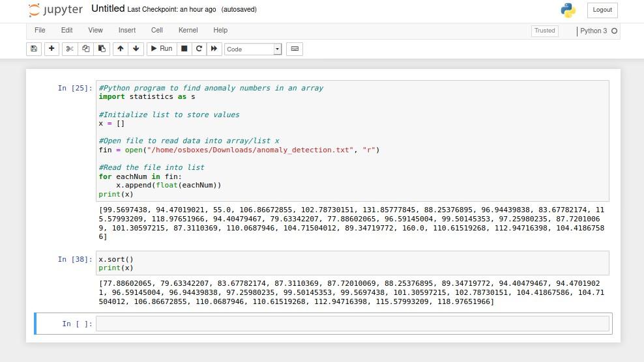Select the In [25] cell prompt
644x362 pixels.
tap(75, 88)
